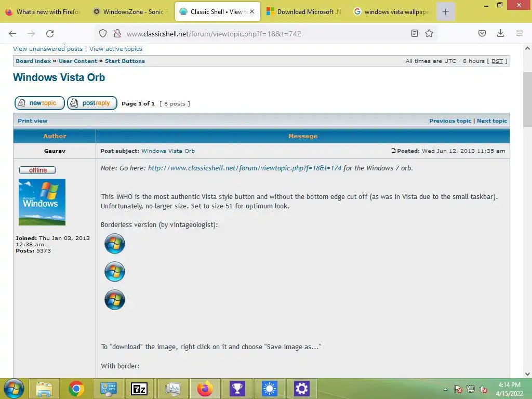Screen dimensions: 532x399
Task: Click the first borderless Vista orb image
Action: tap(115, 244)
